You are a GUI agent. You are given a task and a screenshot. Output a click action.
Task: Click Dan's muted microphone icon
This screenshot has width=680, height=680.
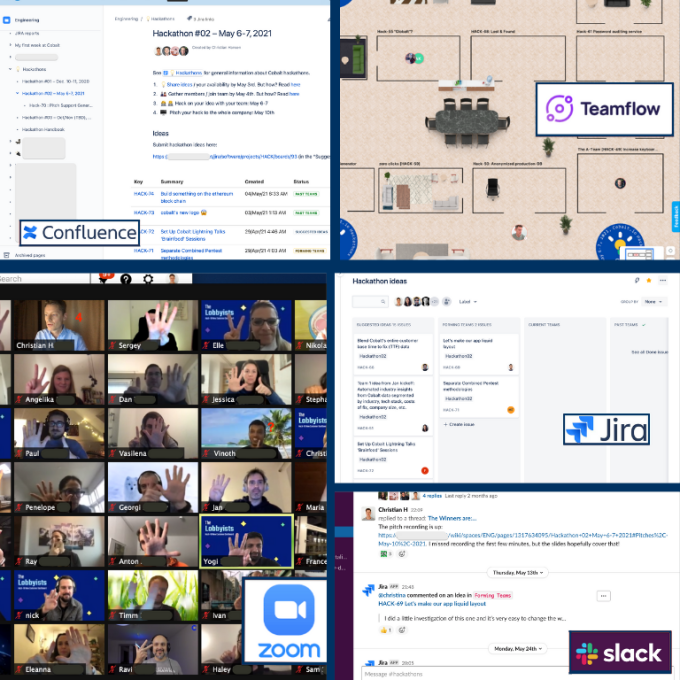(x=112, y=399)
